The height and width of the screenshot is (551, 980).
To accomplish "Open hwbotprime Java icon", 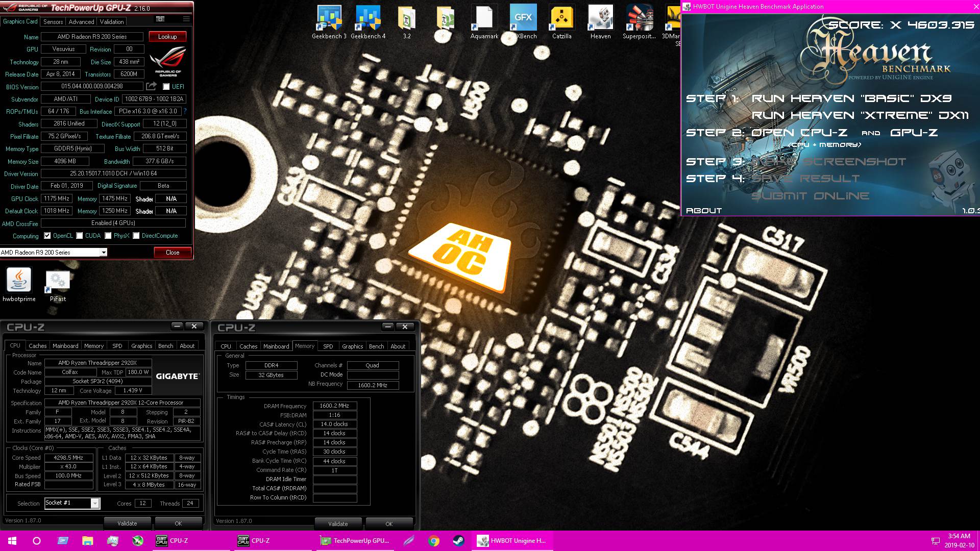I will (19, 285).
